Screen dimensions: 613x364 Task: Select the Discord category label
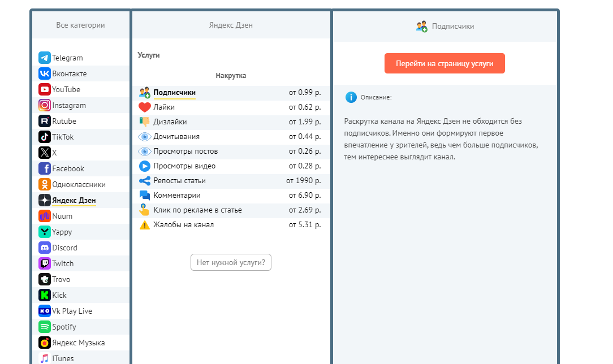coord(64,248)
